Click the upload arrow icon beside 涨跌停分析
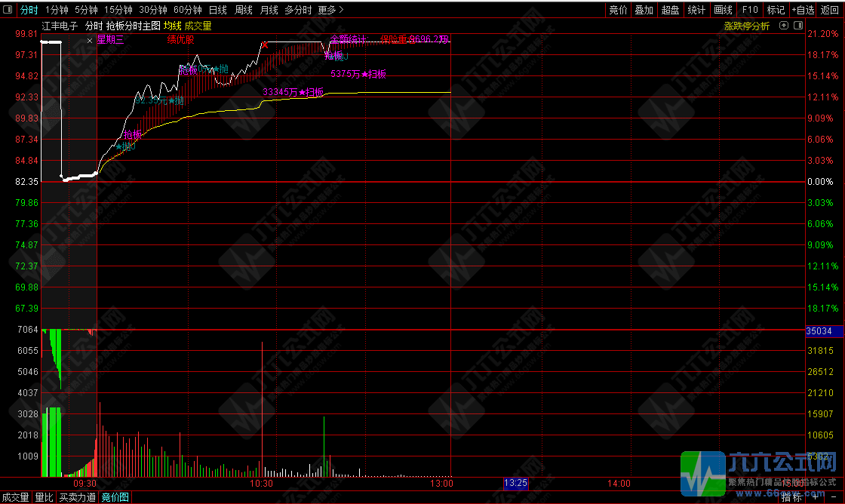This screenshot has width=845, height=504. click(784, 25)
